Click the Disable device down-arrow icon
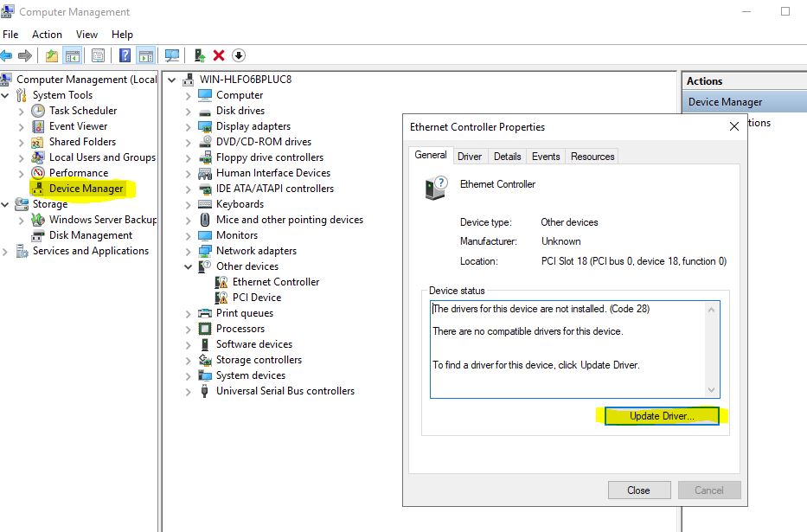This screenshot has width=807, height=532. click(x=239, y=55)
